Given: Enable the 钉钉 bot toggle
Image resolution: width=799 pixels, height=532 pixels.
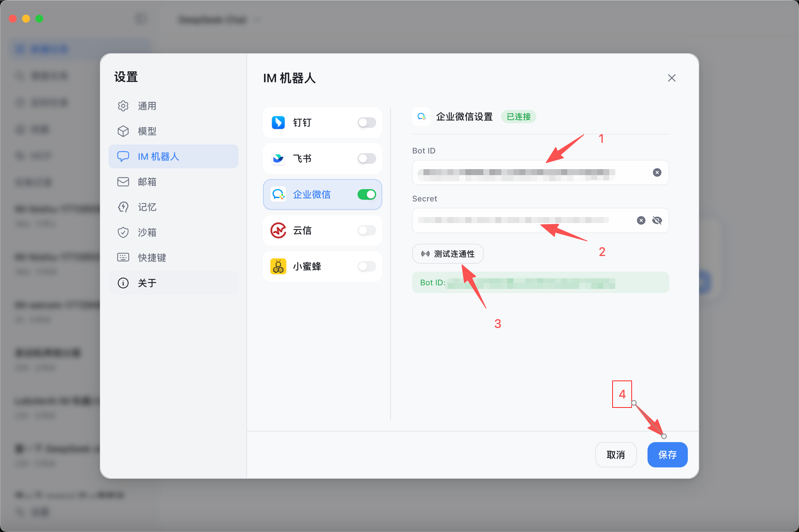Looking at the screenshot, I should pyautogui.click(x=367, y=123).
